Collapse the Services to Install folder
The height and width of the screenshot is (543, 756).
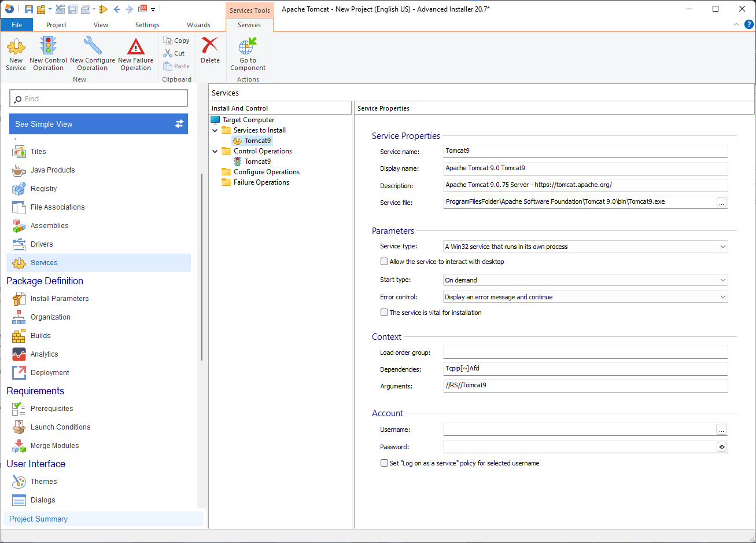[215, 130]
